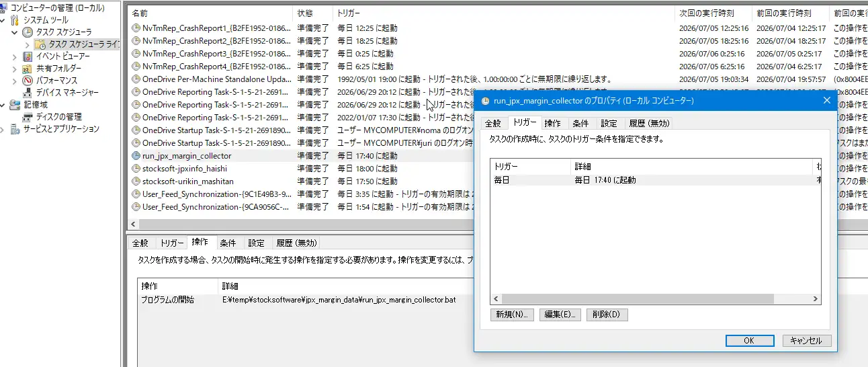
Task: Confirm the dialog with OK
Action: [x=750, y=341]
